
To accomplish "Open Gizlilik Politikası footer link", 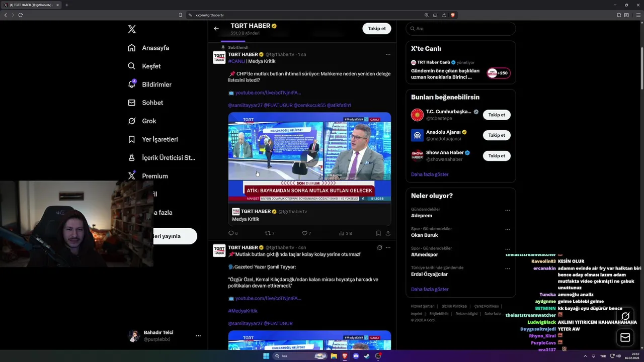I will (x=454, y=306).
